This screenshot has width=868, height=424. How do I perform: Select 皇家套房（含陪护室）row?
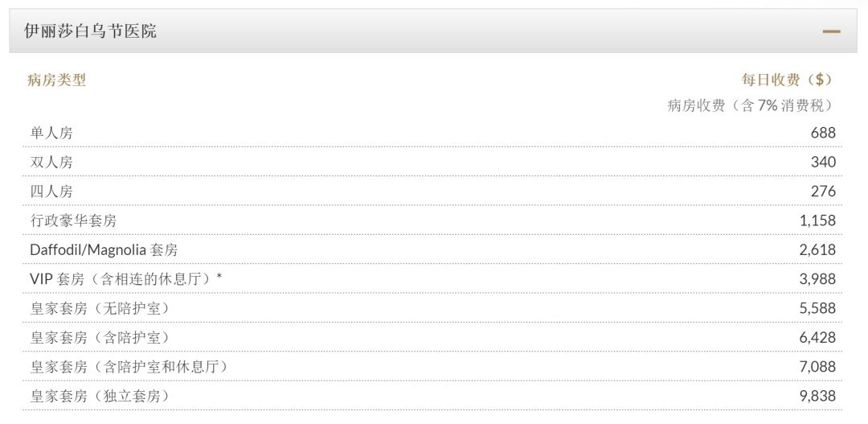coord(100,337)
